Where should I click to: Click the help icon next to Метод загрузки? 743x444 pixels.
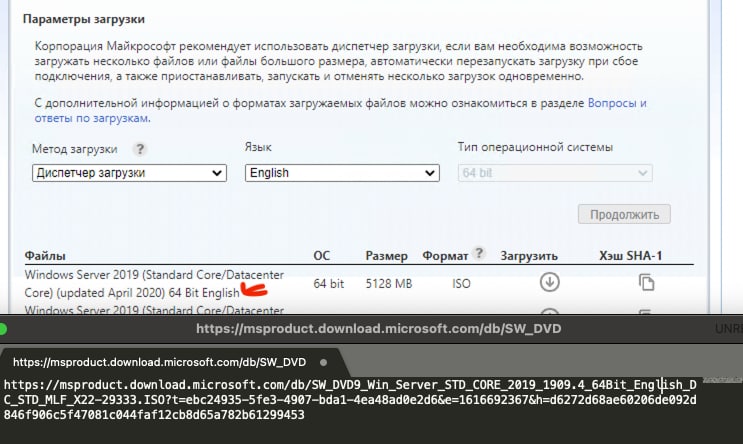[x=139, y=149]
